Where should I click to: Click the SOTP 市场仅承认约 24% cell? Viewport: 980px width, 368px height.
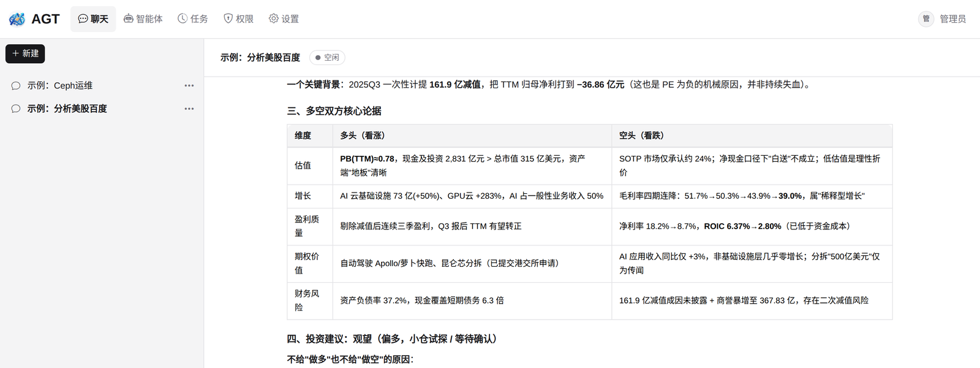pyautogui.click(x=752, y=166)
